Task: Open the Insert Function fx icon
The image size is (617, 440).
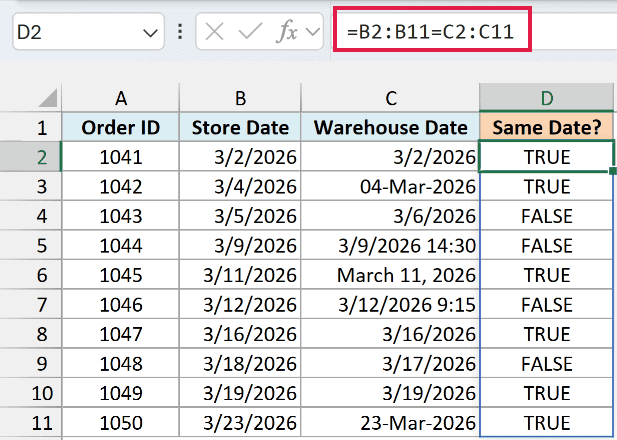Action: click(286, 31)
